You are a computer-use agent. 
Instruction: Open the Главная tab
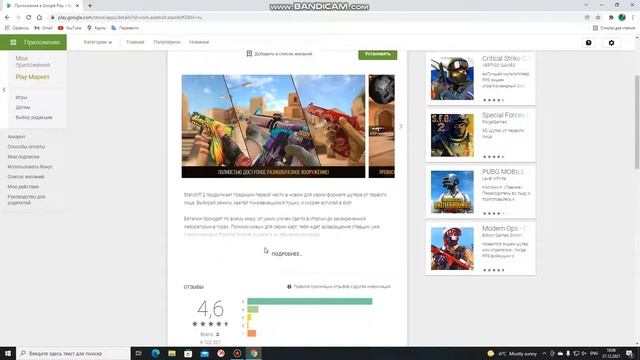135,42
